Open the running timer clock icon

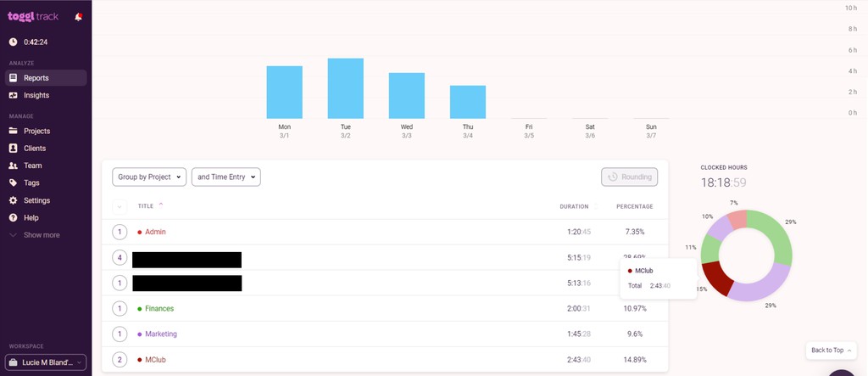point(14,42)
